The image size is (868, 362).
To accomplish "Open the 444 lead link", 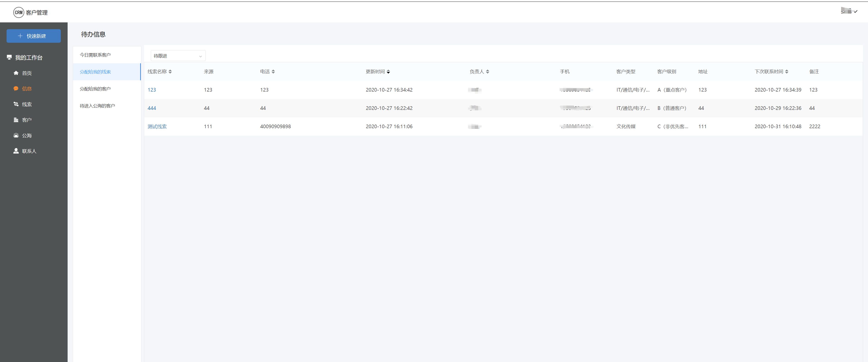I will click(x=152, y=108).
